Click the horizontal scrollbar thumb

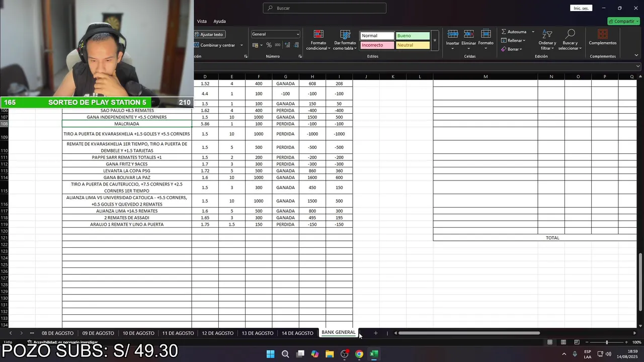[x=469, y=333]
